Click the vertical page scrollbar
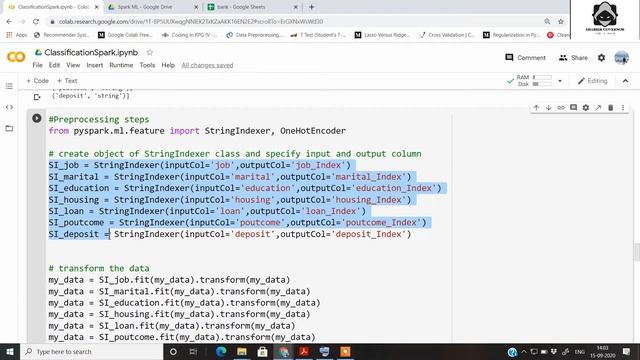This screenshot has height=360, width=640. [637, 251]
